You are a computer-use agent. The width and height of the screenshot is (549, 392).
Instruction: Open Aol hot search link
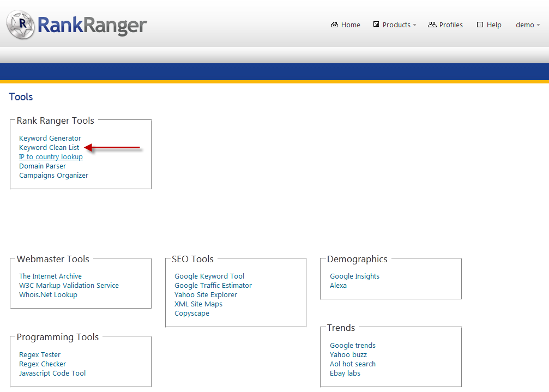[353, 364]
